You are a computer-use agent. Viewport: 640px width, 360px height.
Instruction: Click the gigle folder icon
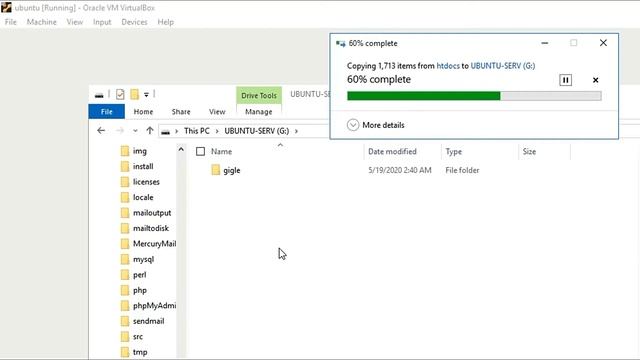[216, 170]
